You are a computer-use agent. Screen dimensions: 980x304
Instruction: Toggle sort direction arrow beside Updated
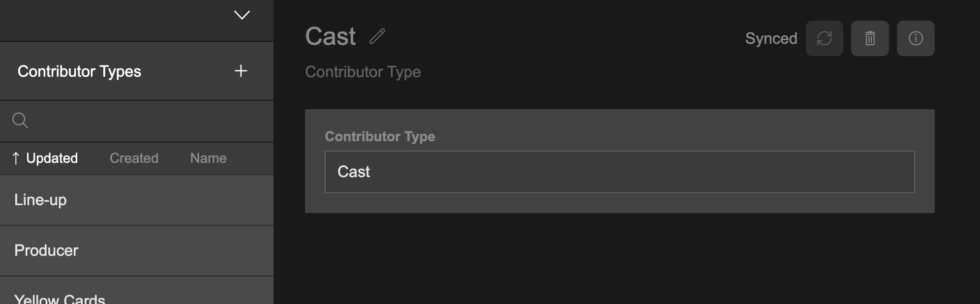(16, 158)
